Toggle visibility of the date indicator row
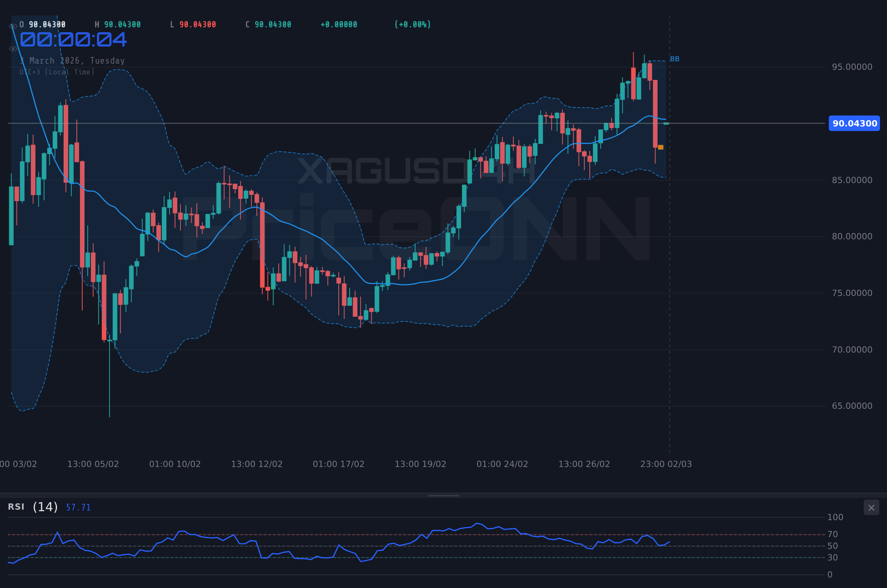887x588 pixels. (13, 48)
